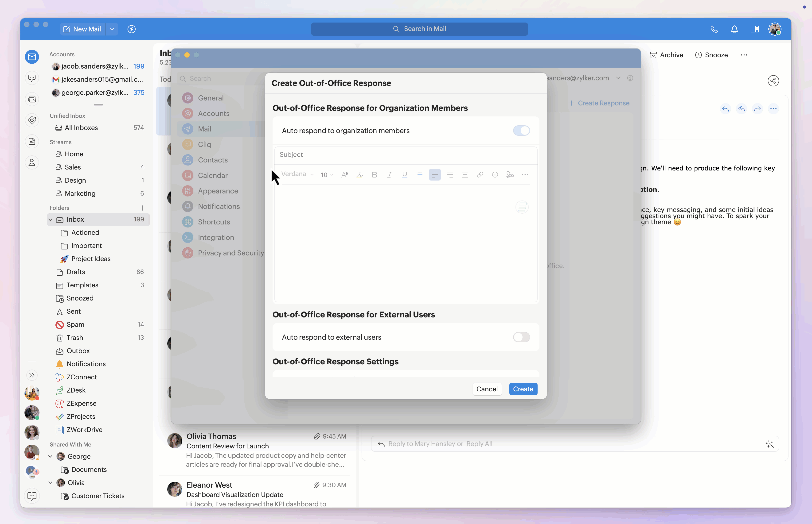Cancel the out-of-office dialog
Image resolution: width=812 pixels, height=524 pixels.
(487, 389)
